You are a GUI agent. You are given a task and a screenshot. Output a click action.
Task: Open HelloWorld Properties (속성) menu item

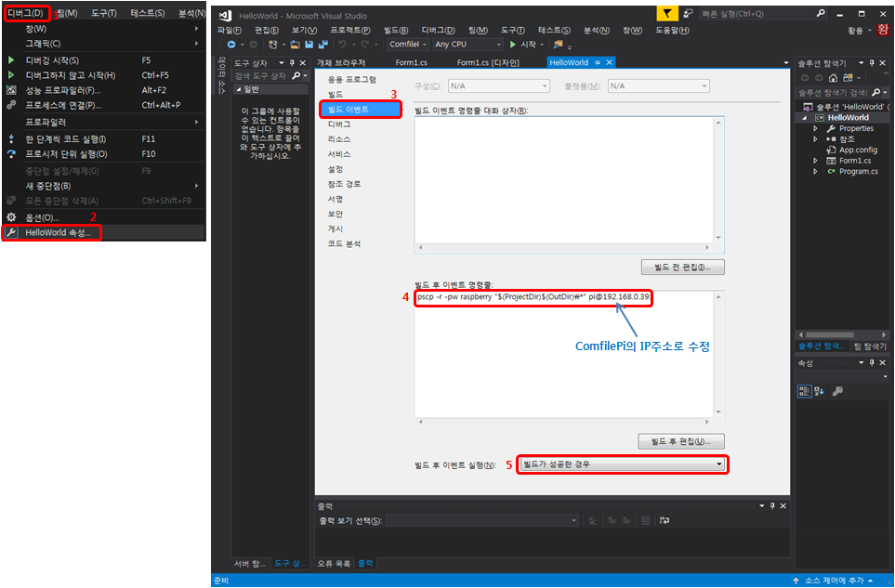pyautogui.click(x=58, y=232)
